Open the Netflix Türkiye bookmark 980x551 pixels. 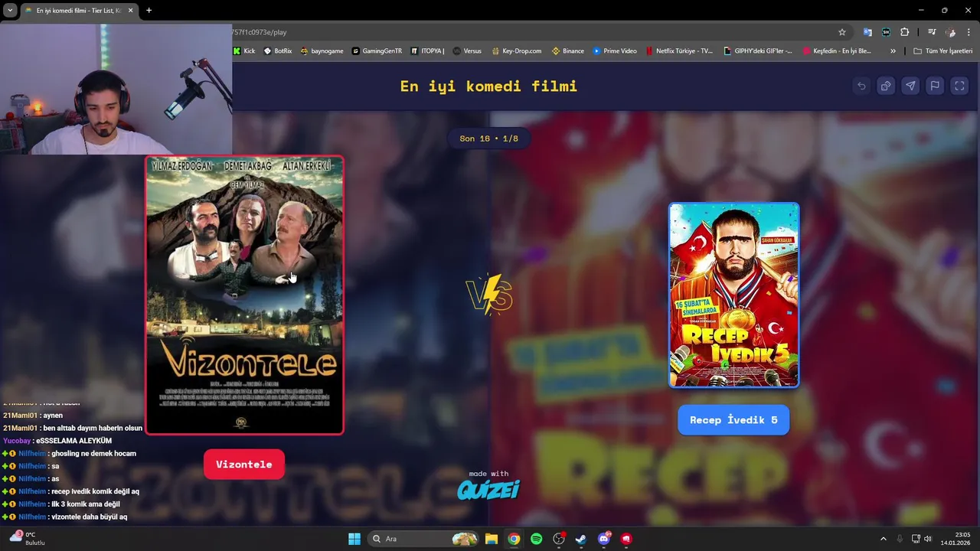pos(679,51)
